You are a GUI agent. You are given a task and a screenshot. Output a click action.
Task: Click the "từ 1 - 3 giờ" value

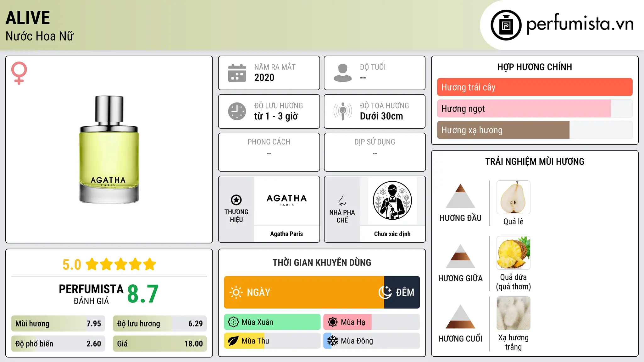tap(276, 116)
